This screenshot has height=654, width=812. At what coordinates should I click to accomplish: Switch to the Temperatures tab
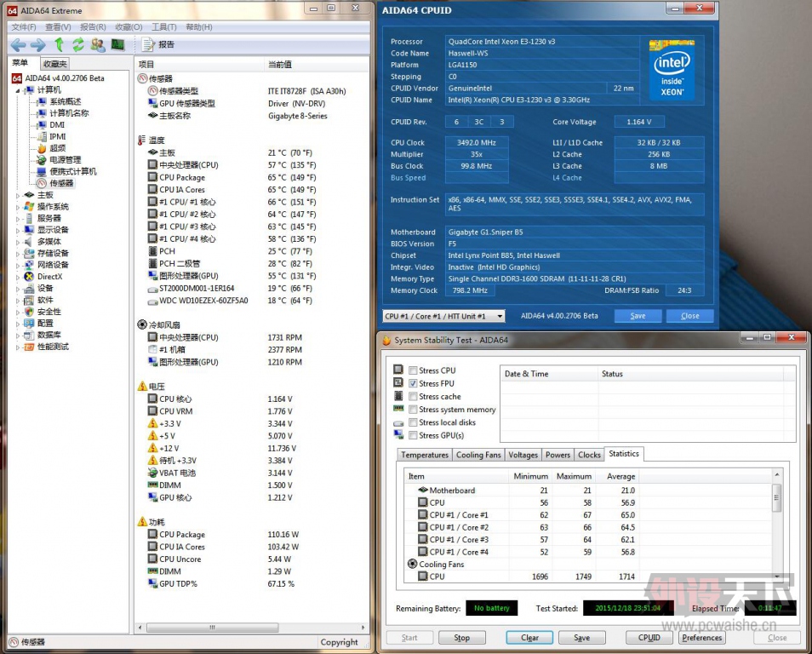point(425,455)
